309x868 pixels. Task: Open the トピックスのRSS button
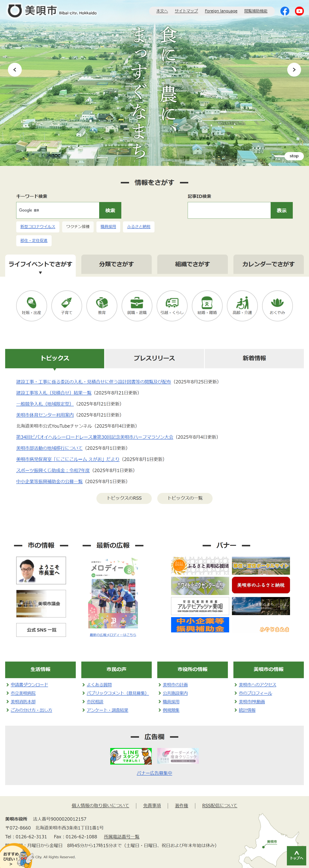[x=124, y=498]
